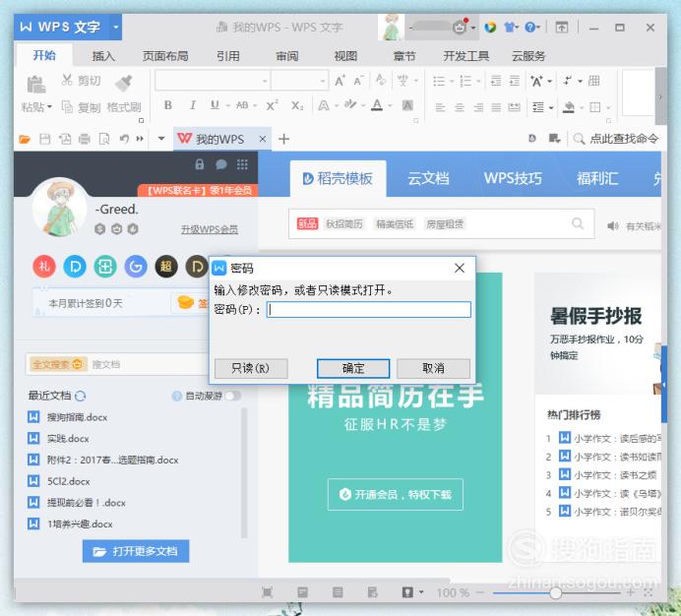The height and width of the screenshot is (616, 681).
Task: Open the apps grid icon in account panel
Action: [242, 164]
